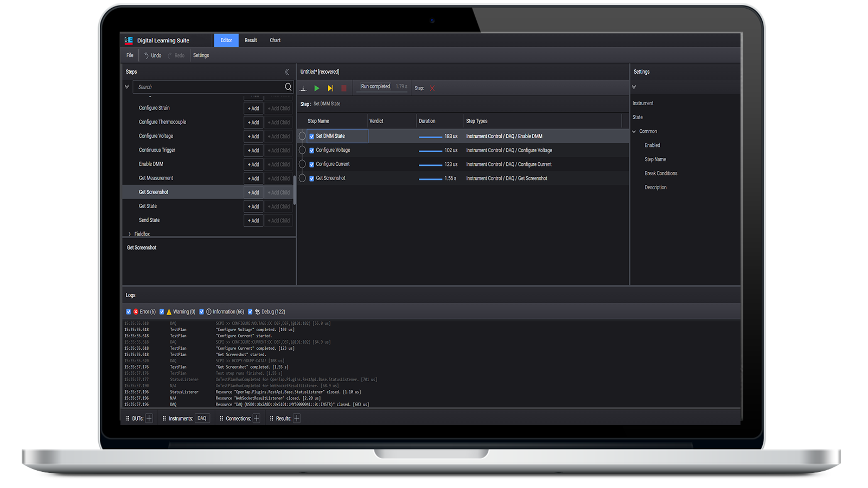
Task: Collapse the Common section in Settings
Action: click(x=634, y=131)
